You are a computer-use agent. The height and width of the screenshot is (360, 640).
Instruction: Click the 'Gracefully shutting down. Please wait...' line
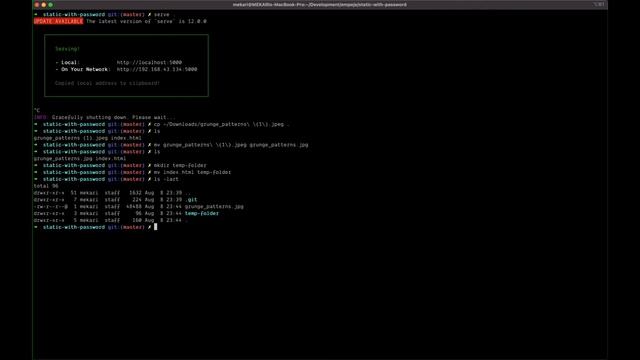tap(113, 117)
